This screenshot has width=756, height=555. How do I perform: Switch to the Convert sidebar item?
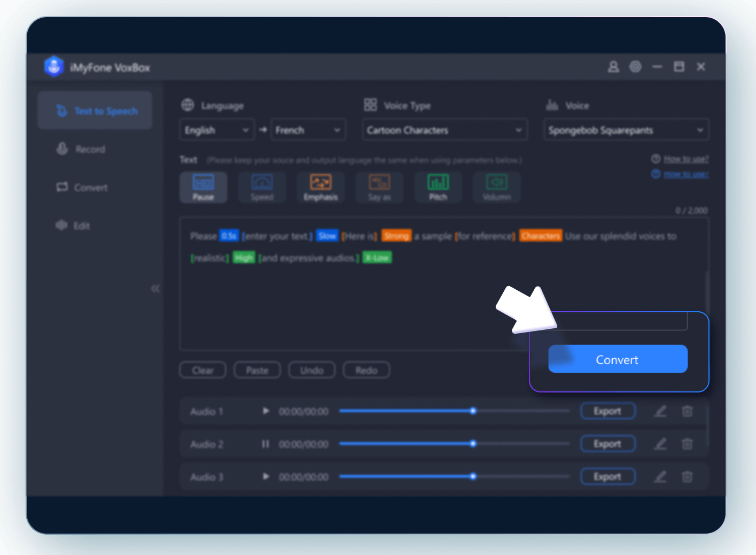82,187
